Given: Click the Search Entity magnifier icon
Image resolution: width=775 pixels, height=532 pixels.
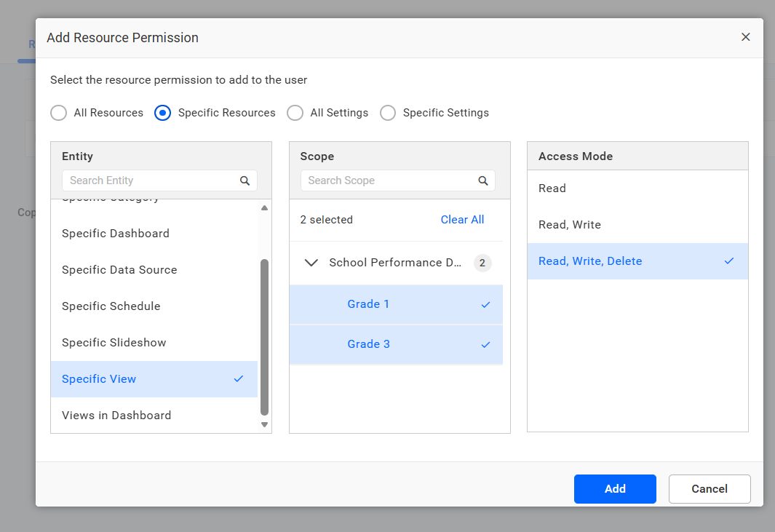Looking at the screenshot, I should point(245,181).
